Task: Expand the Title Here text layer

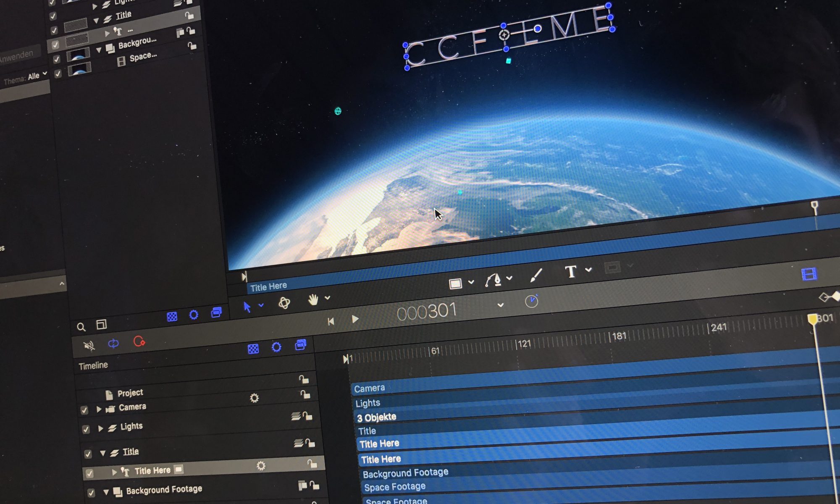Action: [114, 472]
